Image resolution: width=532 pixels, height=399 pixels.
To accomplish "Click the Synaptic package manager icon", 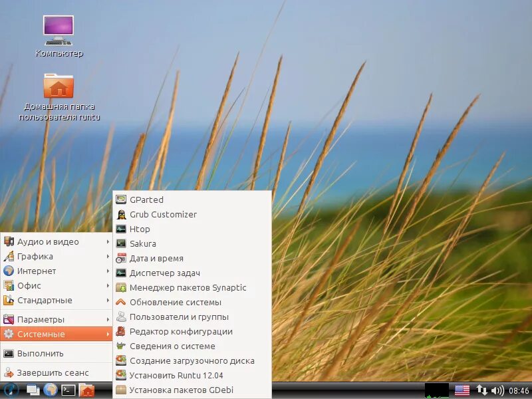I will tap(121, 287).
